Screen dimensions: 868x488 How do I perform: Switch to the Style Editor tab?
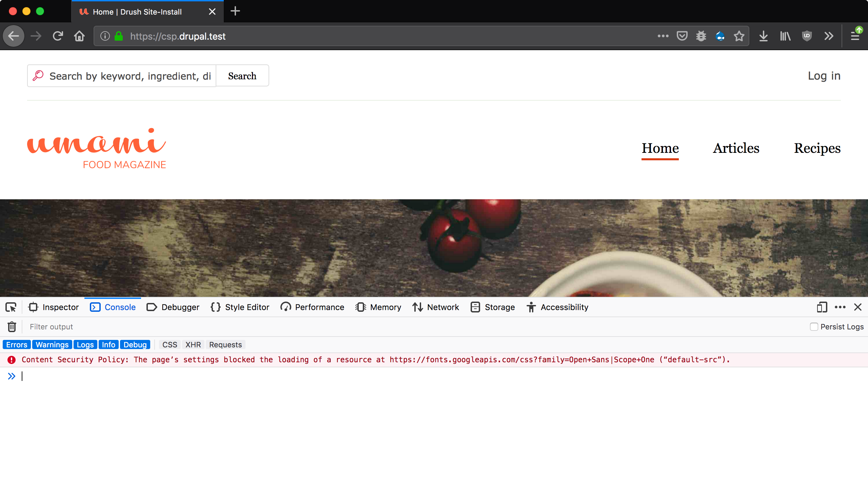[x=240, y=307]
